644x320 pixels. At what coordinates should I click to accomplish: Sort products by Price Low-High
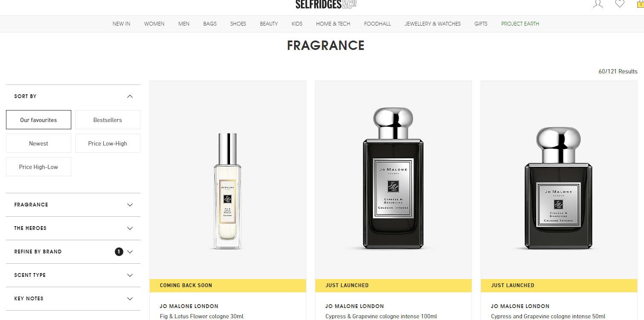click(108, 143)
